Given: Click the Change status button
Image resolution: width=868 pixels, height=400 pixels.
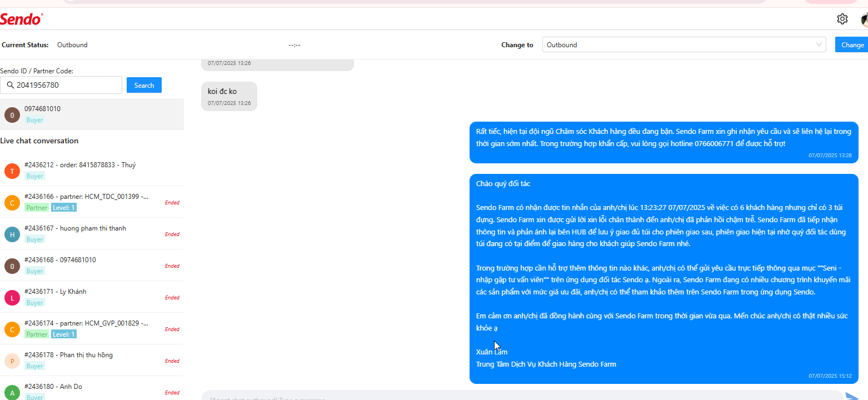Looking at the screenshot, I should pyautogui.click(x=852, y=45).
